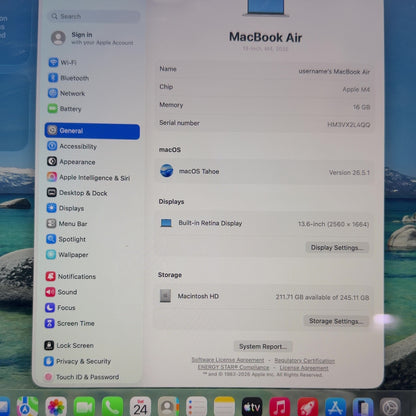This screenshot has height=416, width=416.
Task: Open the ENERGY STAR Compliance link
Action: coord(233,367)
